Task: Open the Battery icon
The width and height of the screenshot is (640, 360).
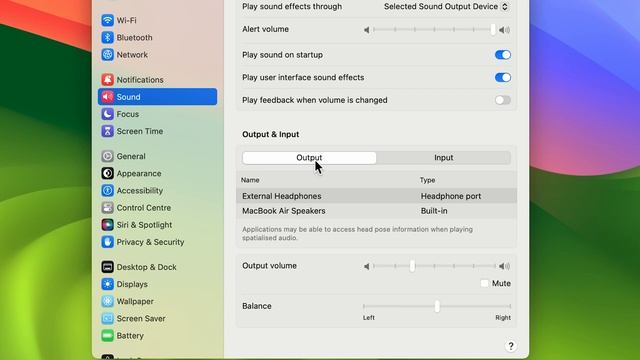Action: 107,336
